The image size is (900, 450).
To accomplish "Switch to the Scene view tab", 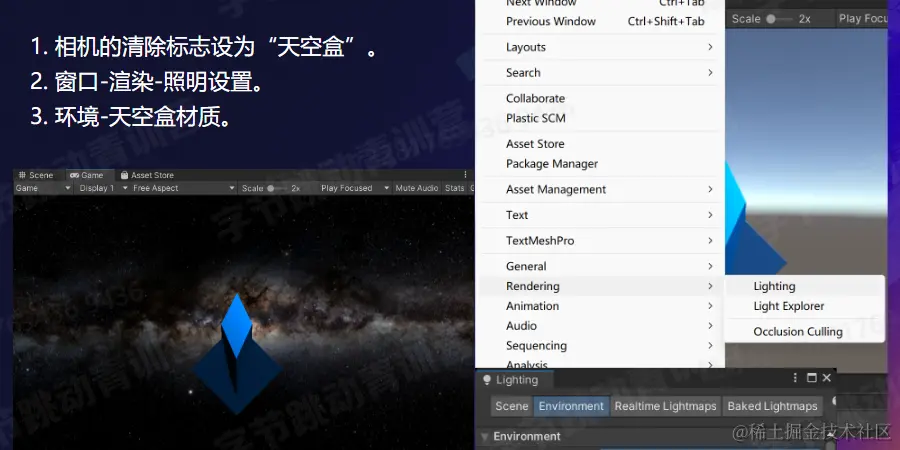I will tap(36, 175).
